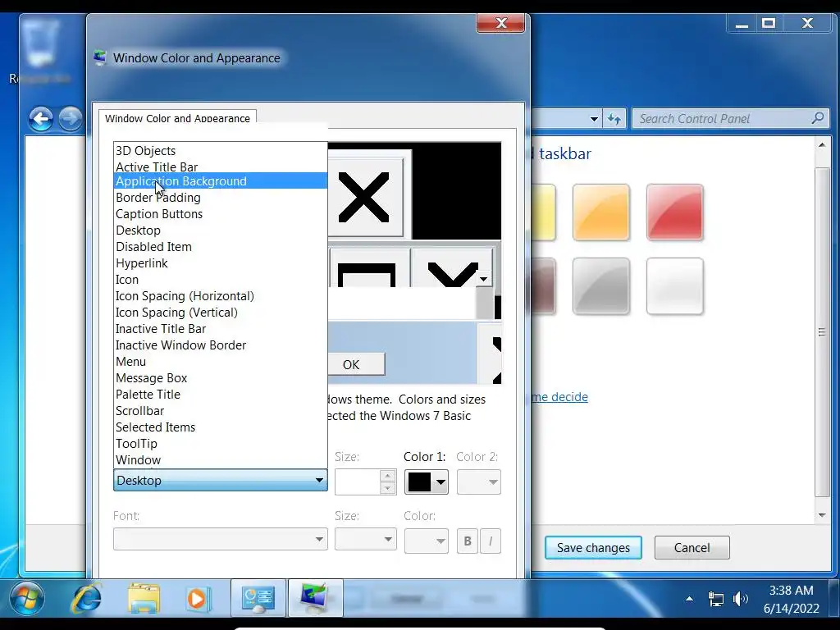840x630 pixels.
Task: Maximize the Control Panel window
Action: pyautogui.click(x=769, y=23)
